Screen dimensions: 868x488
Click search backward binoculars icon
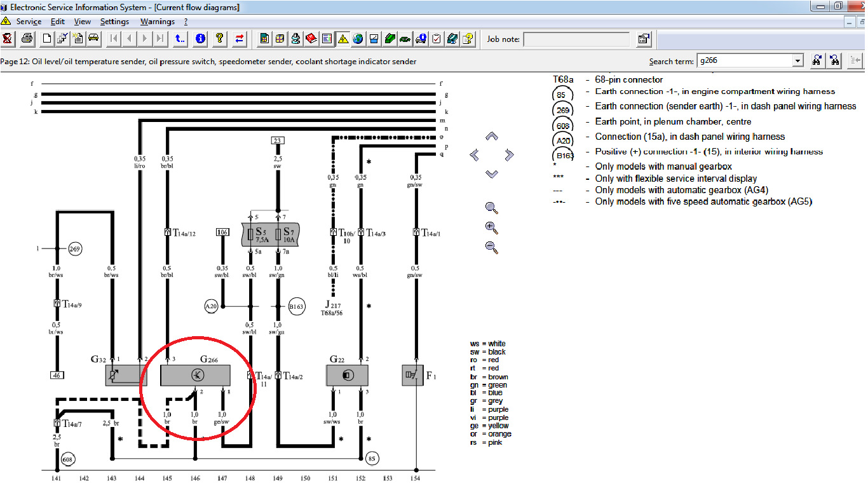point(835,61)
